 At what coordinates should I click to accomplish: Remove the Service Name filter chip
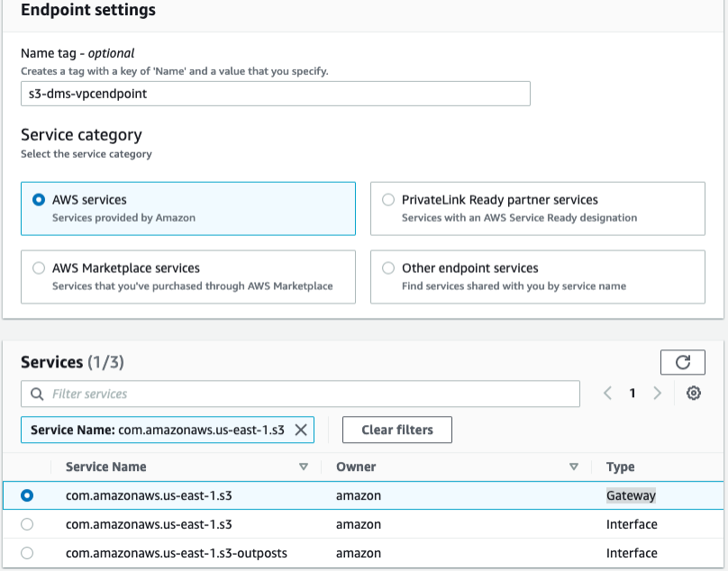click(x=301, y=430)
